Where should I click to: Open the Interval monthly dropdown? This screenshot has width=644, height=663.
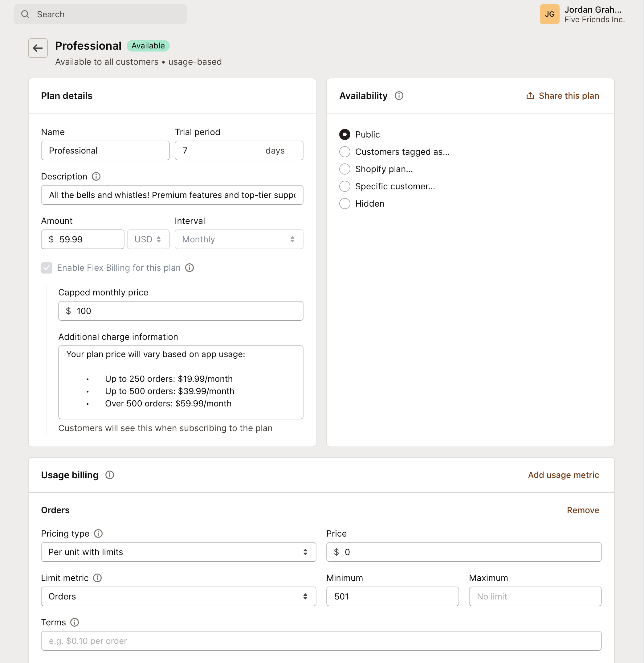(239, 239)
